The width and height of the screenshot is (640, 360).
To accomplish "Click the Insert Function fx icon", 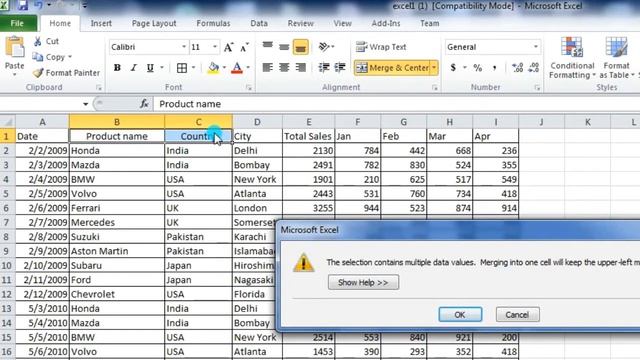I will coord(144,104).
